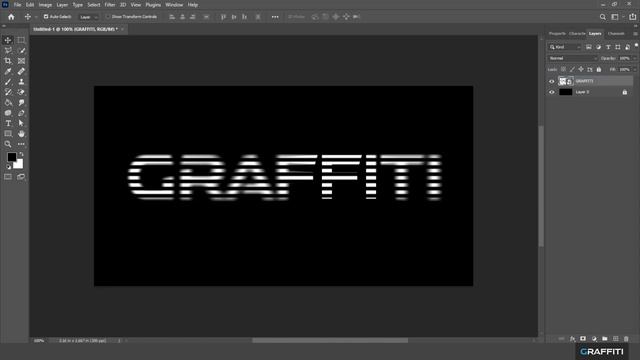Swap foreground and background colors

coord(21,154)
